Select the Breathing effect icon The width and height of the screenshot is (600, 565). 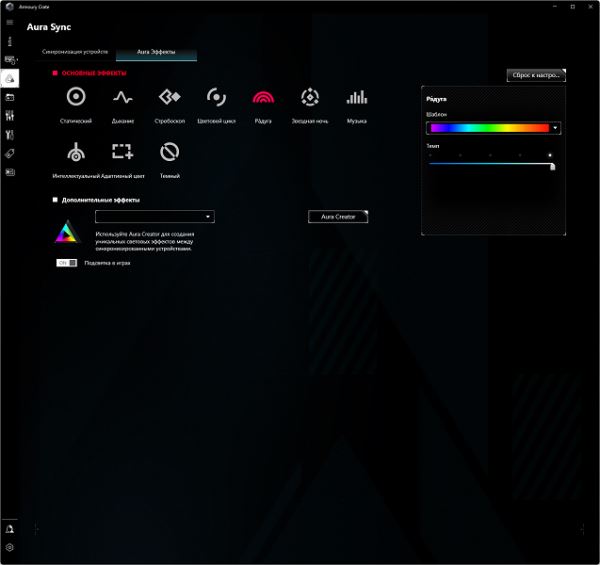(x=122, y=97)
